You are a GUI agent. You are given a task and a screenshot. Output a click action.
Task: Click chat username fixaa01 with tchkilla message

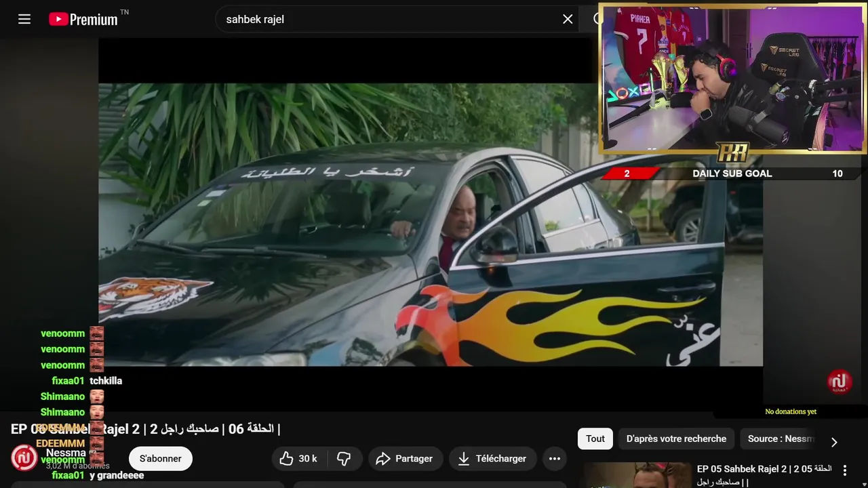tap(68, 381)
